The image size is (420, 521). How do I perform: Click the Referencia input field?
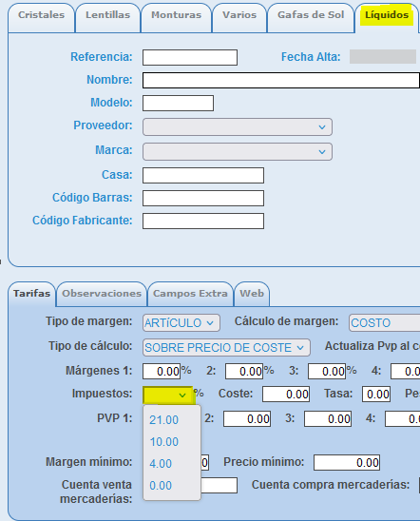190,57
